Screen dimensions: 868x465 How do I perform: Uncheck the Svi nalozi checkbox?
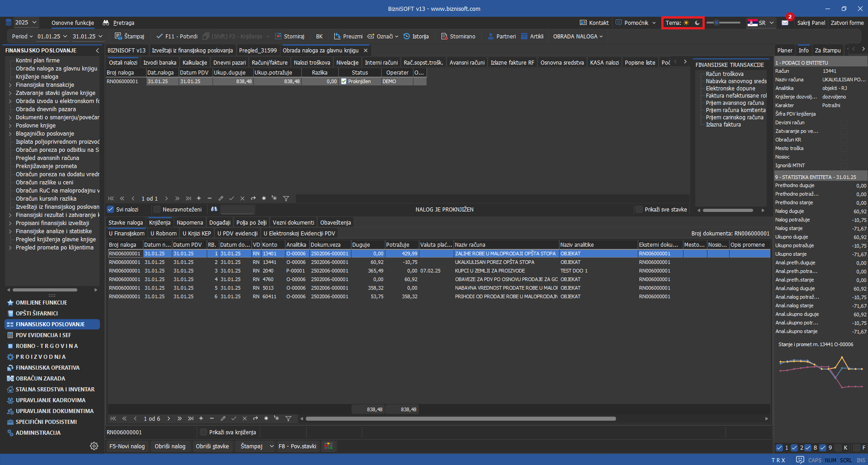tap(110, 209)
